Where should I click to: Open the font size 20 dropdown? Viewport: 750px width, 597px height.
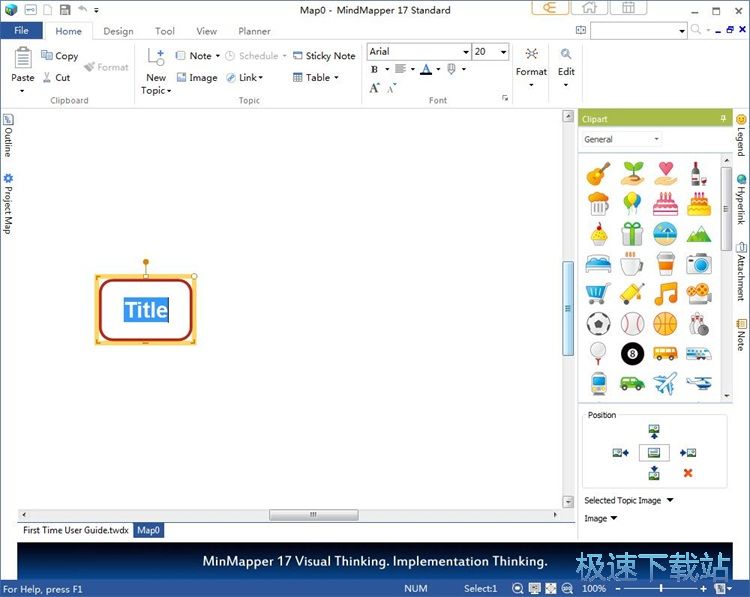tap(503, 52)
